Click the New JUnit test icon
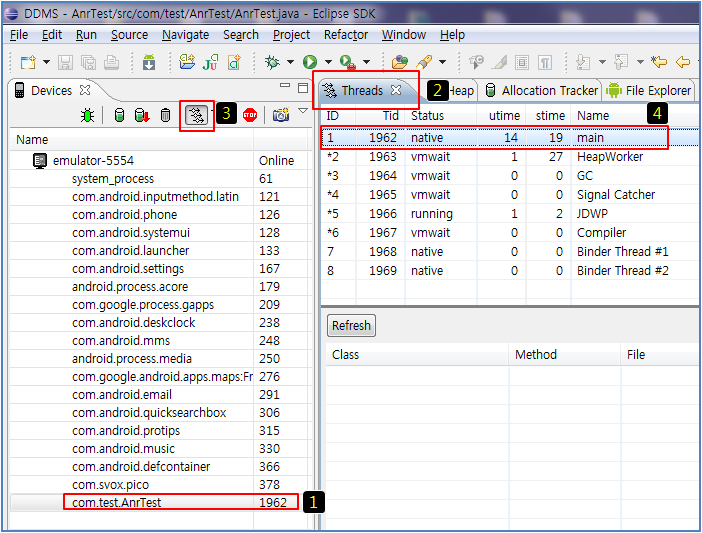This screenshot has height=533, width=702. pyautogui.click(x=210, y=62)
